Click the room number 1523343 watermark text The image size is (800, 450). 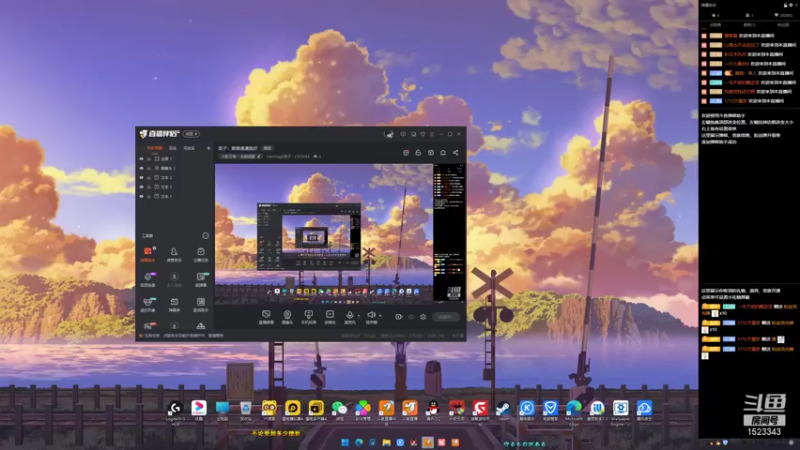coord(764,432)
